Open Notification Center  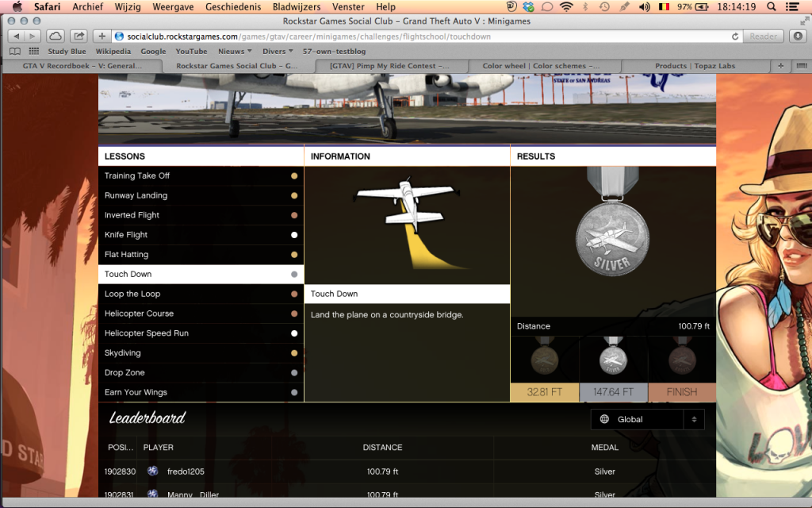[x=792, y=6]
